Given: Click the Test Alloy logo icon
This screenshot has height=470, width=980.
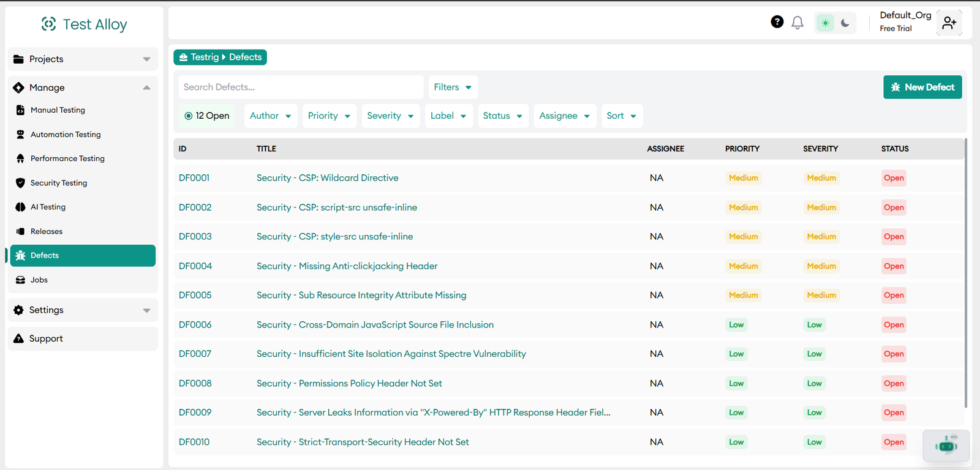Looking at the screenshot, I should tap(48, 24).
